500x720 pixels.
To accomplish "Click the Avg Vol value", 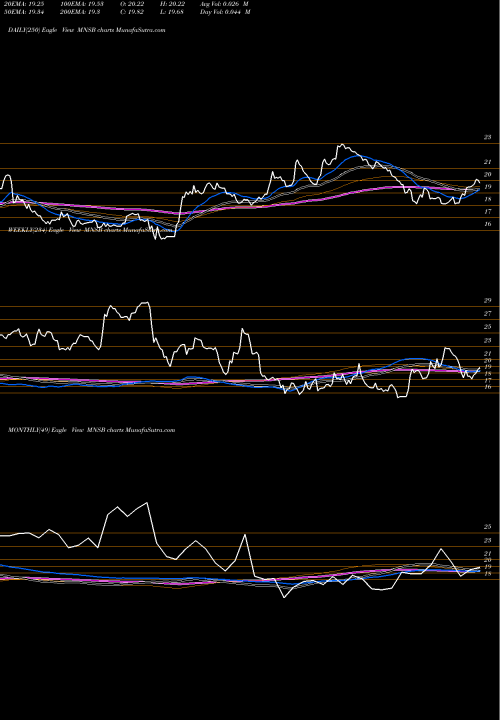I will pyautogui.click(x=225, y=4).
